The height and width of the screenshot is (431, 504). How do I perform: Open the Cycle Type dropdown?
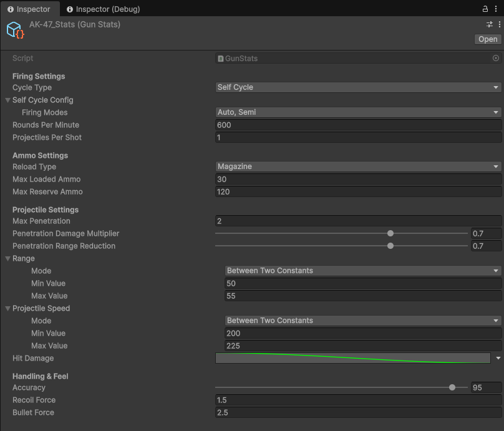(358, 87)
